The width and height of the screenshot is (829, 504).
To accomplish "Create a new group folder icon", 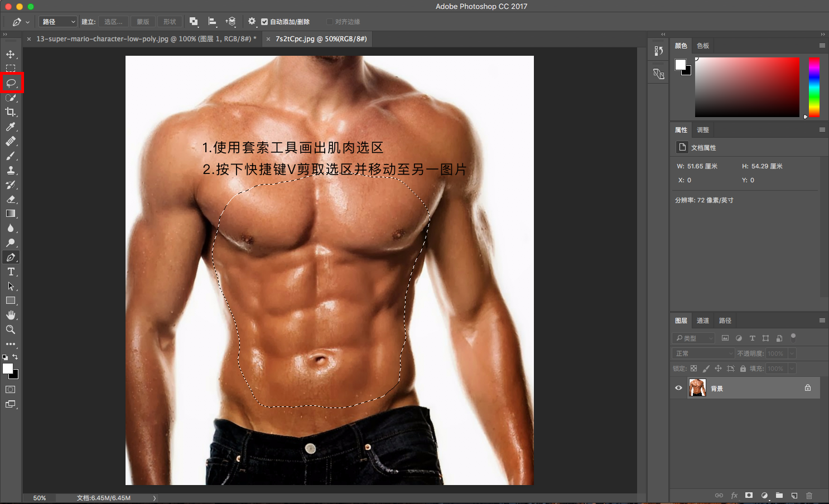I will [779, 495].
